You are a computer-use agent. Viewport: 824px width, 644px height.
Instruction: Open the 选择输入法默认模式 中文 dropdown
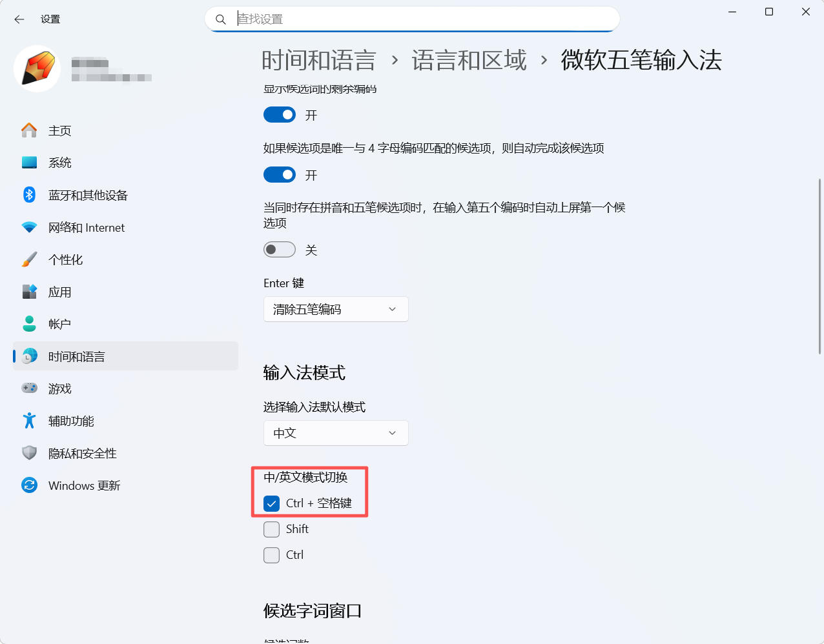(336, 433)
